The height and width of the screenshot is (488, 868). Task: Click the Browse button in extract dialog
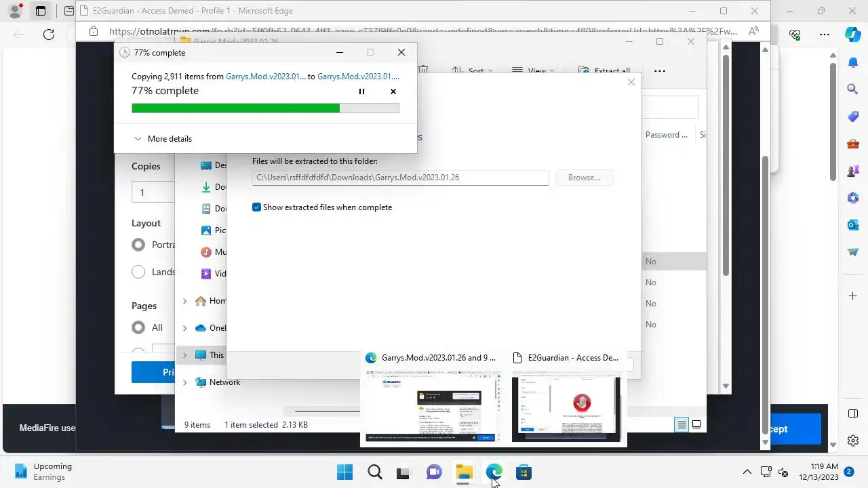coord(584,178)
